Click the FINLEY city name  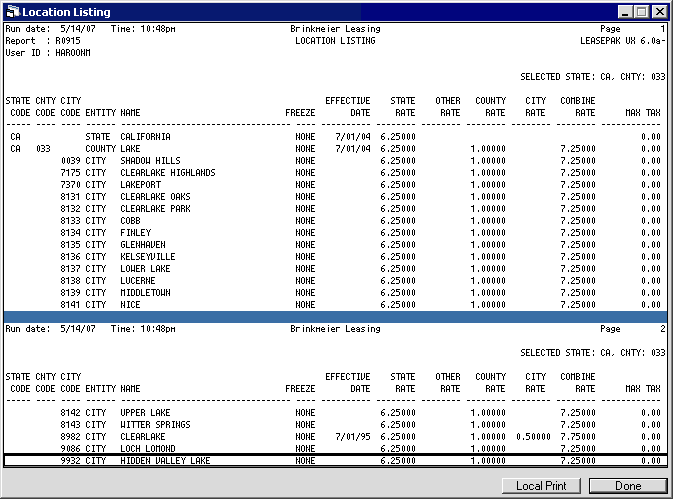pyautogui.click(x=136, y=233)
